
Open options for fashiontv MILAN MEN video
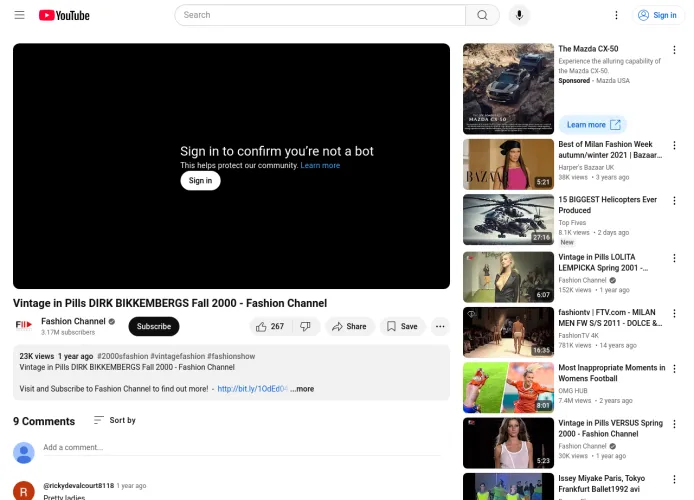(x=674, y=313)
